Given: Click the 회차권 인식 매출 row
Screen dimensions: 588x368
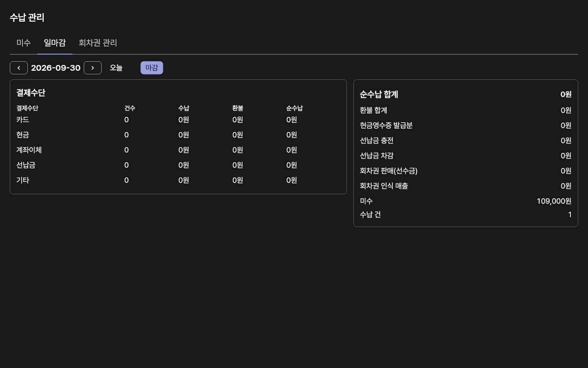Looking at the screenshot, I should click(465, 186).
